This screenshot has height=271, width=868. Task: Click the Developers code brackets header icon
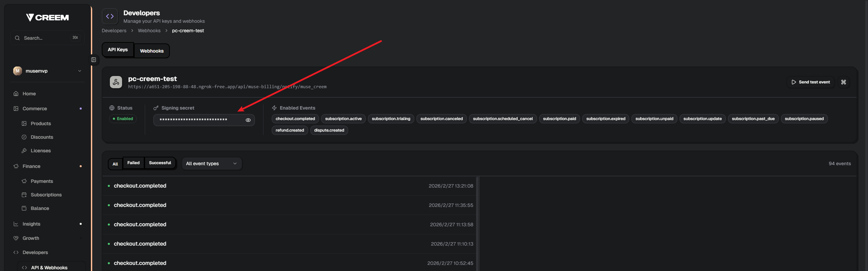(110, 16)
